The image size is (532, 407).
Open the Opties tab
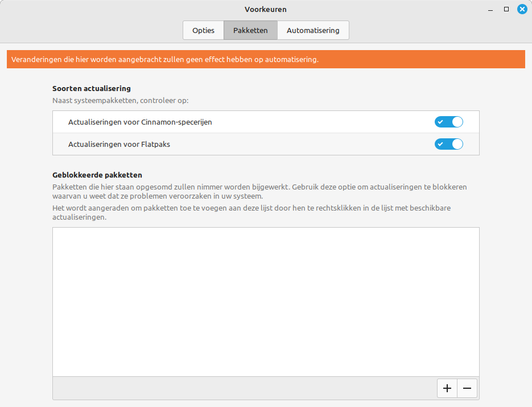pyautogui.click(x=203, y=30)
